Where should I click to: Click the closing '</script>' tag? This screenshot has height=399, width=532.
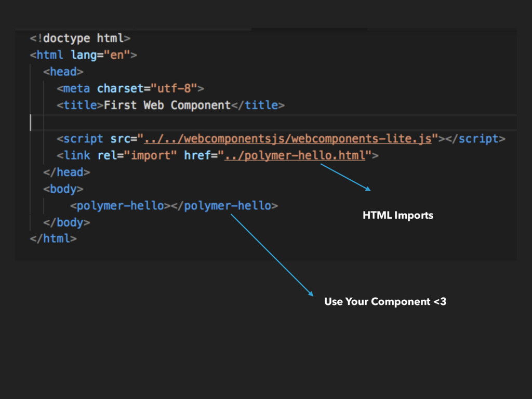point(475,139)
